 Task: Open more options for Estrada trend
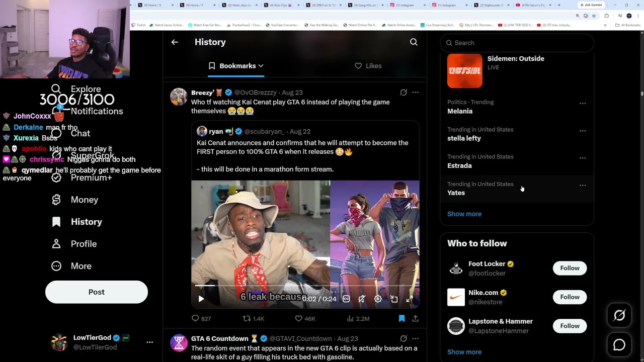click(x=583, y=158)
